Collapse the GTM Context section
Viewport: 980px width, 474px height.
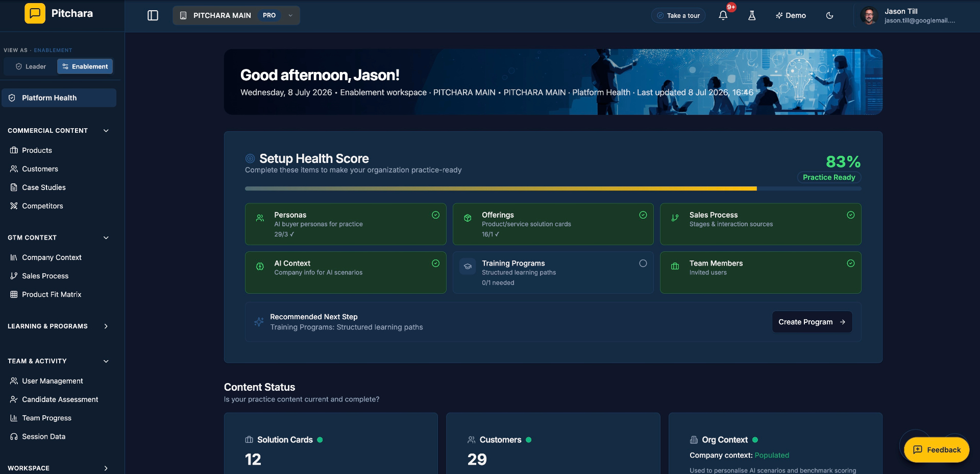106,238
